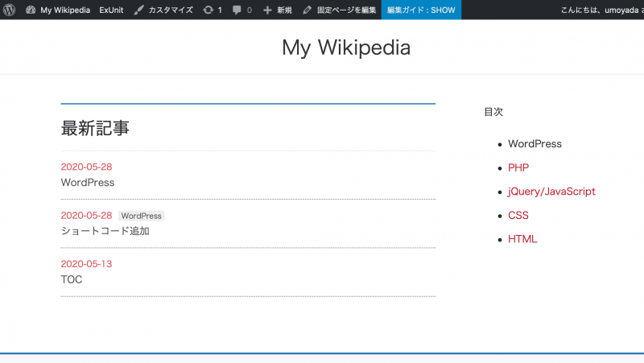Click the dashboard icon beside My Wikipedia

tap(31, 10)
